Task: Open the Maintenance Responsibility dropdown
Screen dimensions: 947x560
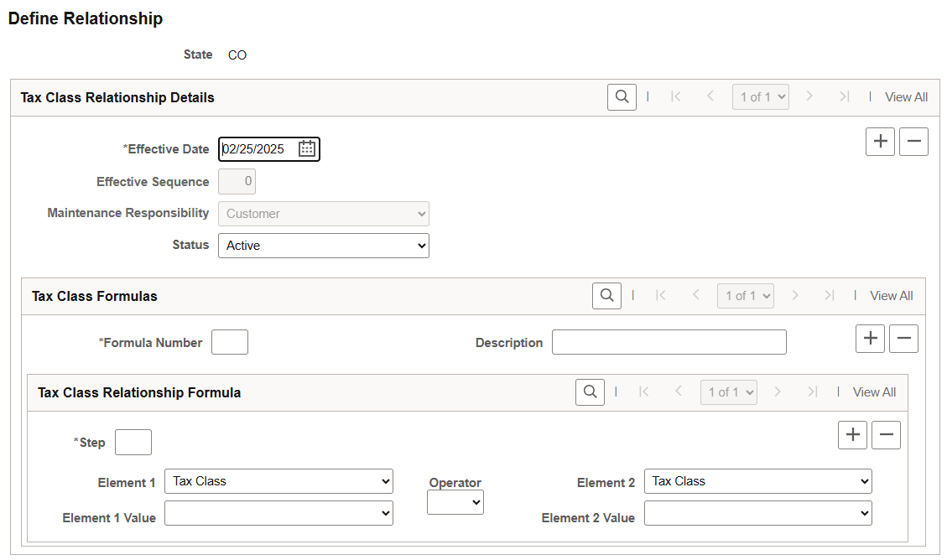Action: (324, 214)
